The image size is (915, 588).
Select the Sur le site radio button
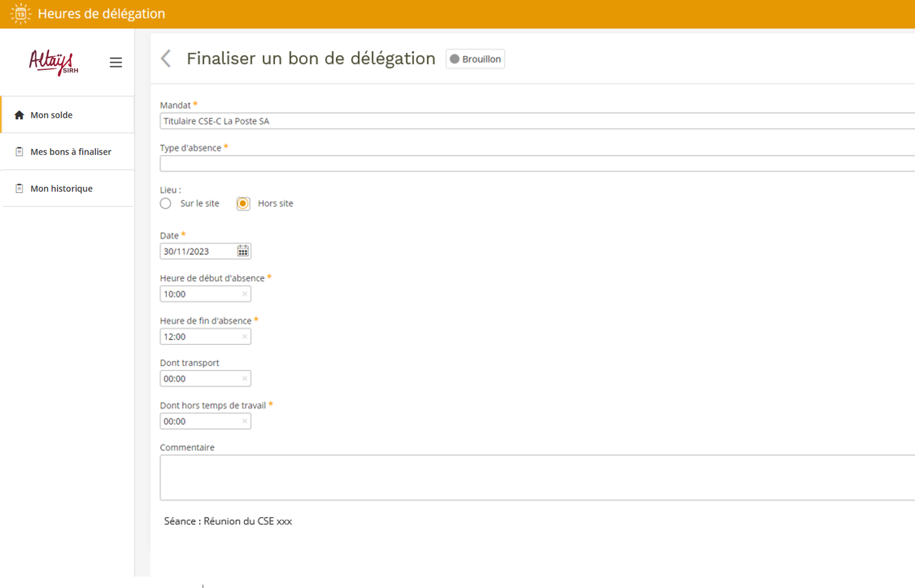coord(165,204)
